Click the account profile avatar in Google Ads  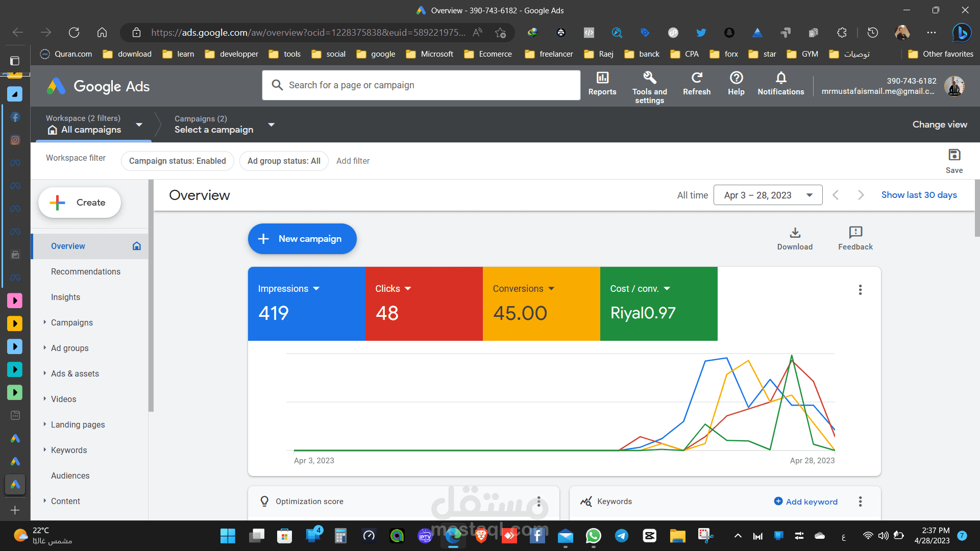pos(954,86)
